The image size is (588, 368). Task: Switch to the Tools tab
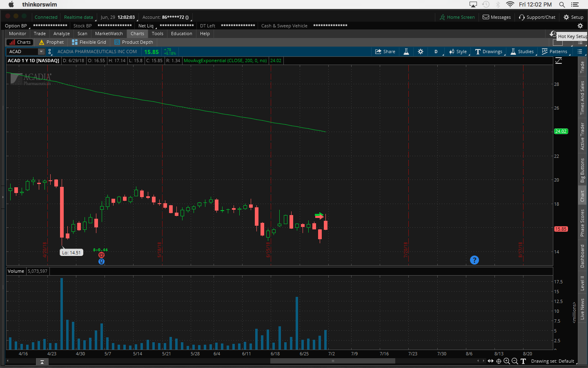158,34
